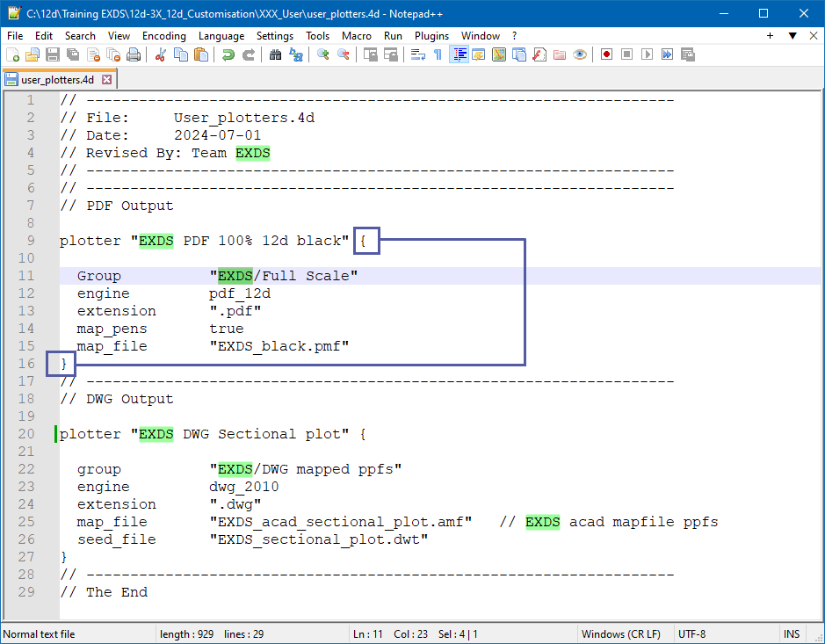Click the plus button to add tab
825x644 pixels.
point(771,36)
